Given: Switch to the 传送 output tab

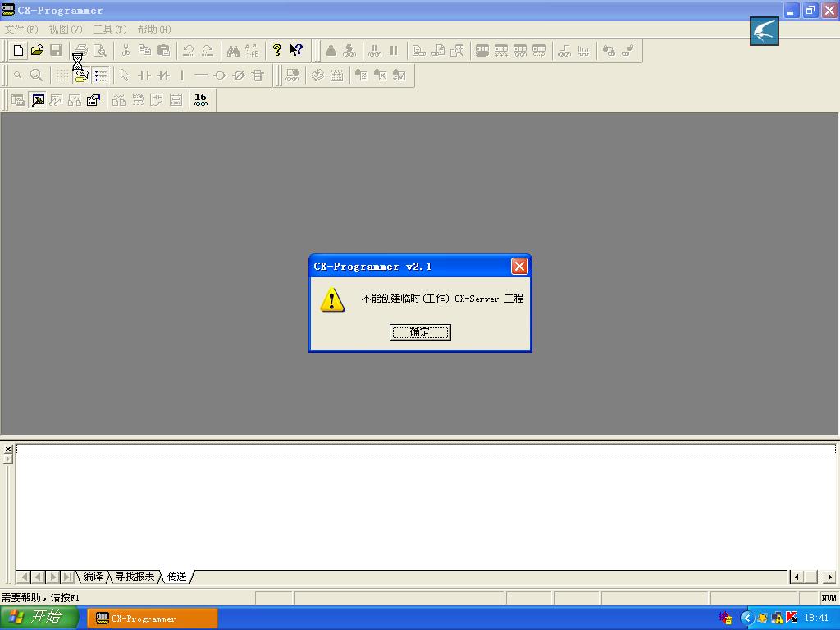Looking at the screenshot, I should tap(177, 577).
